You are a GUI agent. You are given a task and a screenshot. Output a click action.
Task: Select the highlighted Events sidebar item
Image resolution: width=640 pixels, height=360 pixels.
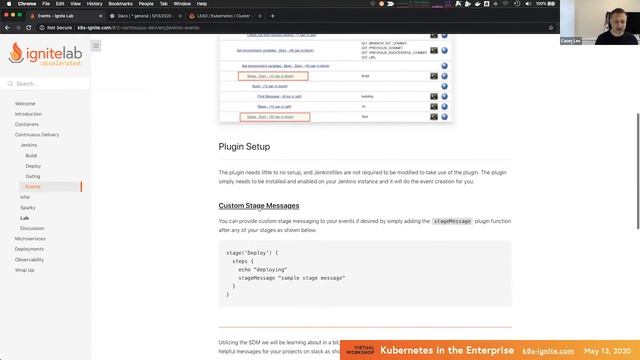coord(50,187)
